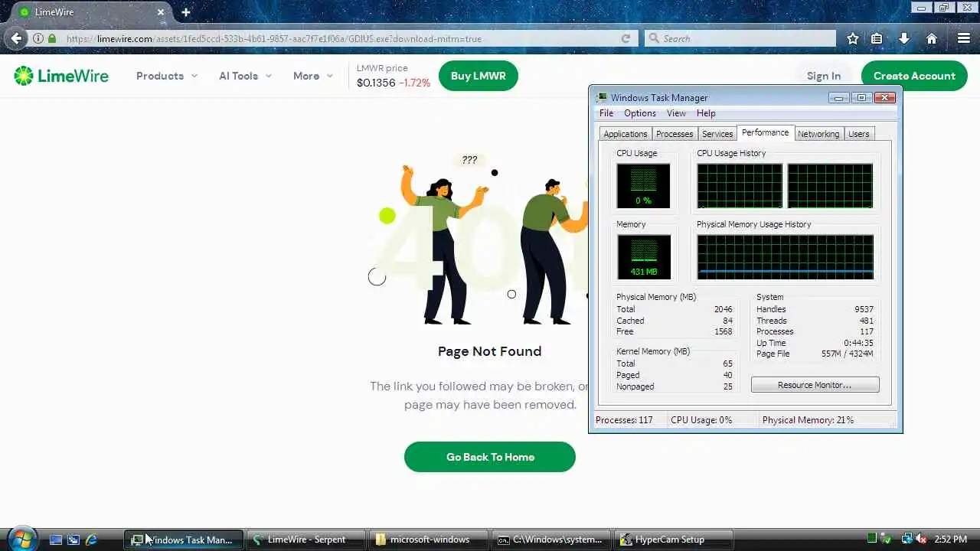Screen dimensions: 980x551
Task: Click the Handles value 9537
Action: (x=864, y=309)
